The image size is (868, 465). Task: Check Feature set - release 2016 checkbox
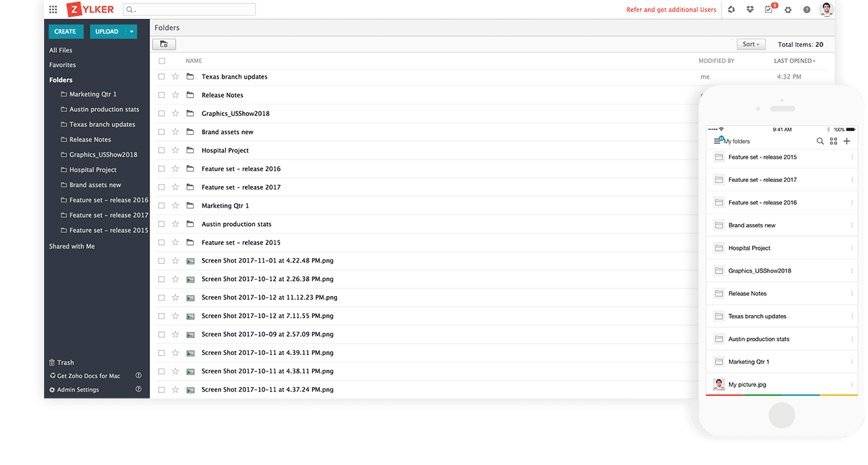click(x=161, y=168)
